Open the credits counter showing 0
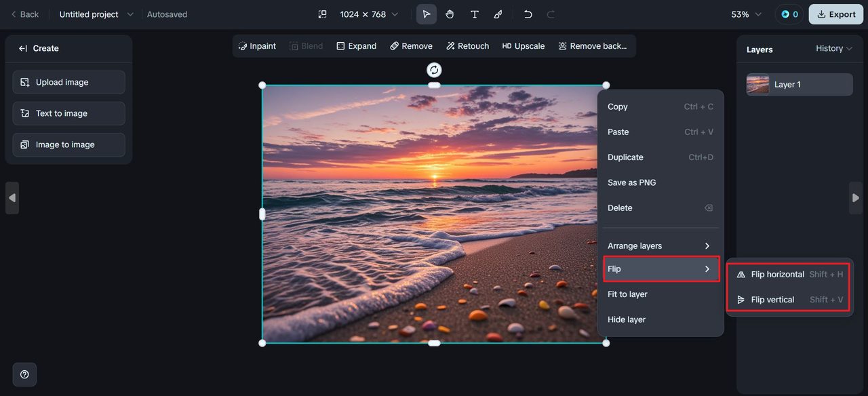 point(789,14)
